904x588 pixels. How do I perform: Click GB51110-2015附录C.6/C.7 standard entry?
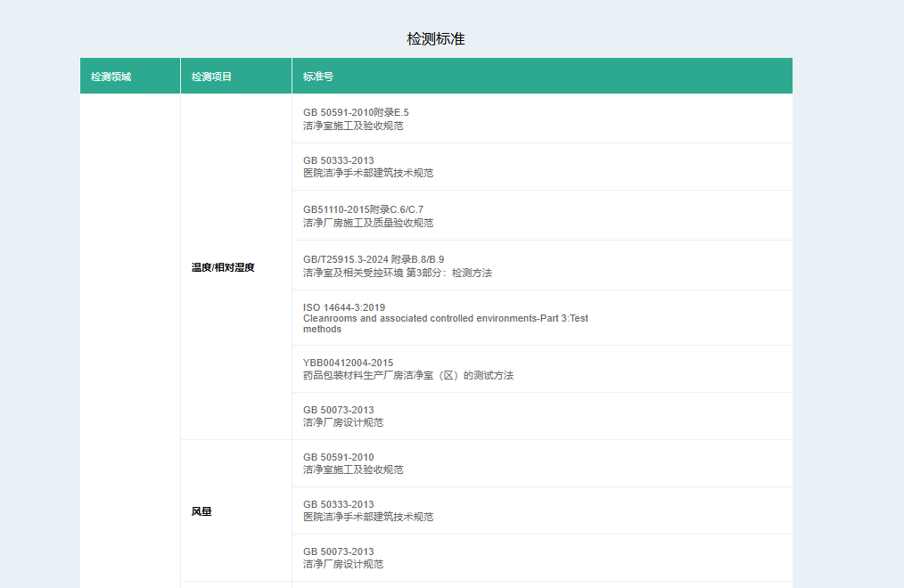point(363,209)
